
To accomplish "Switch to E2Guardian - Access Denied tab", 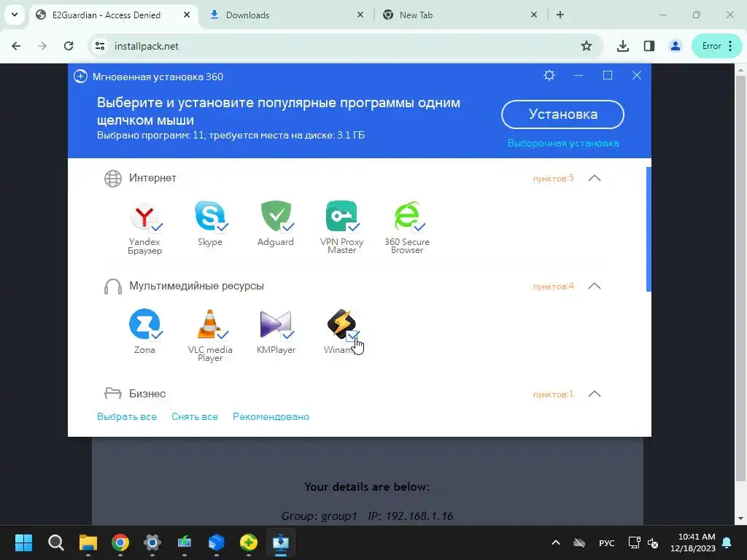I will point(114,15).
